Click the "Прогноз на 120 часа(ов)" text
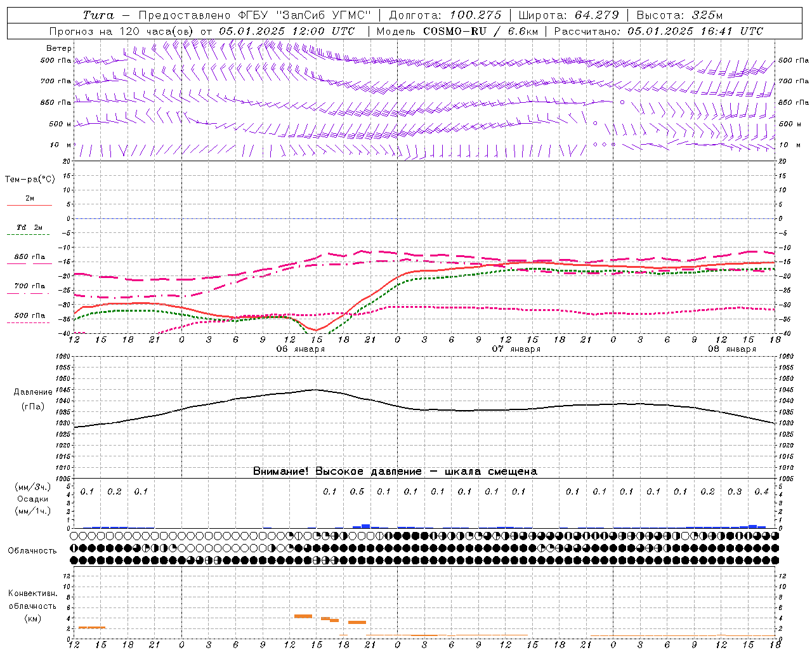Screen dimensions: 812x650 point(122,31)
